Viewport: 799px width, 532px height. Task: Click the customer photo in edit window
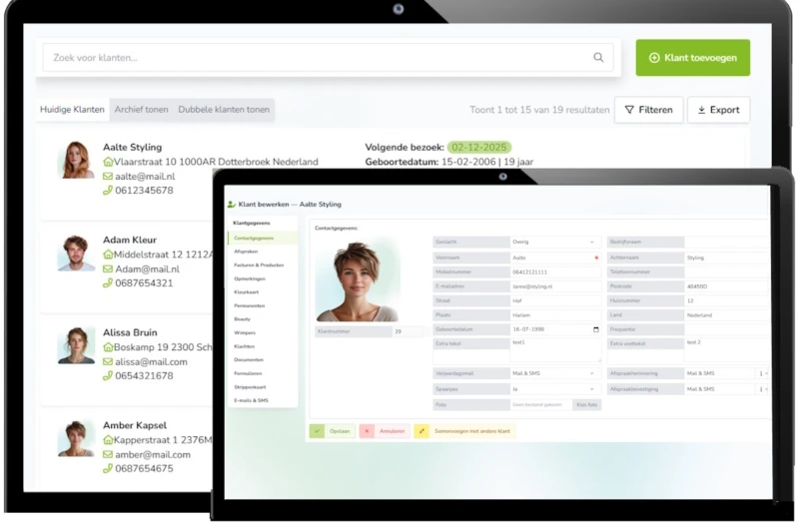[x=358, y=279]
